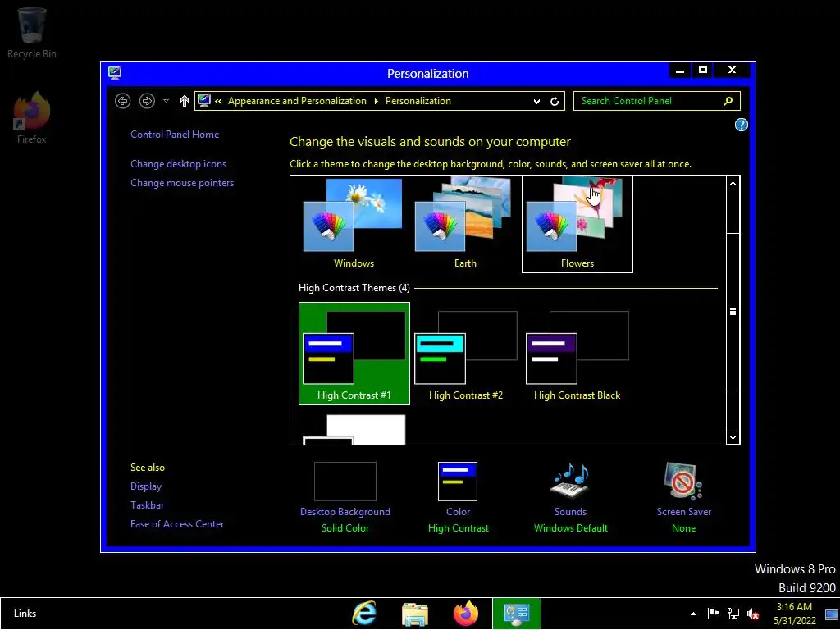This screenshot has height=630, width=840.
Task: Click the Firefox desktop shortcut
Action: pos(32,118)
